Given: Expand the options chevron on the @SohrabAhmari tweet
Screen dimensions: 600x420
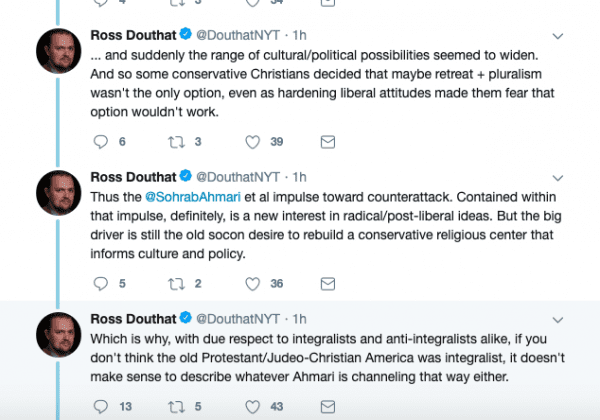Looking at the screenshot, I should (x=558, y=176).
